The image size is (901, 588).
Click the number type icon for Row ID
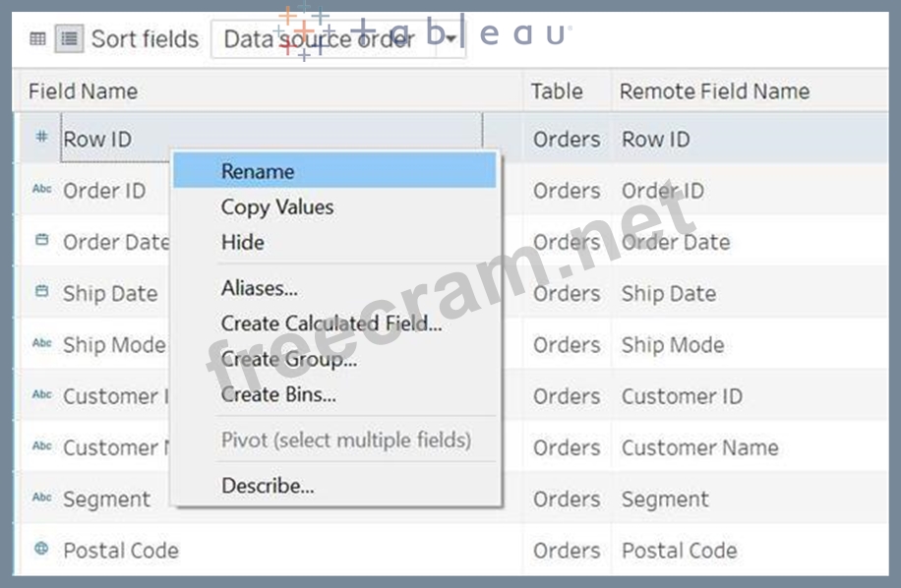coord(40,139)
